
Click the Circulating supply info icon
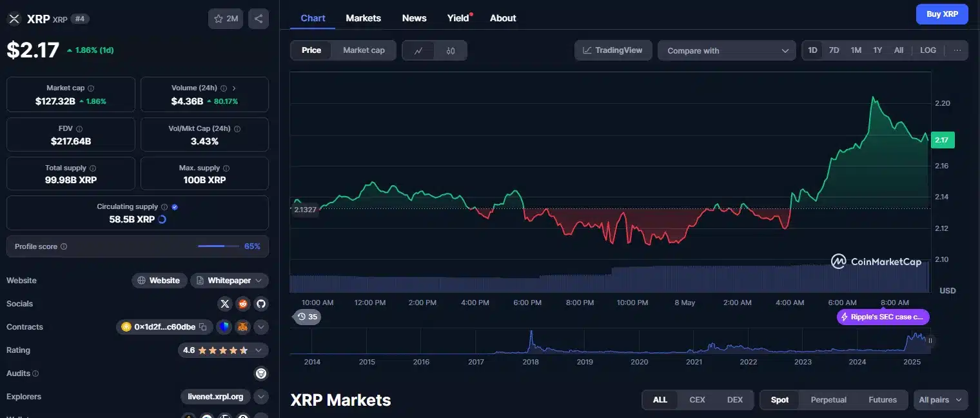[x=164, y=207]
